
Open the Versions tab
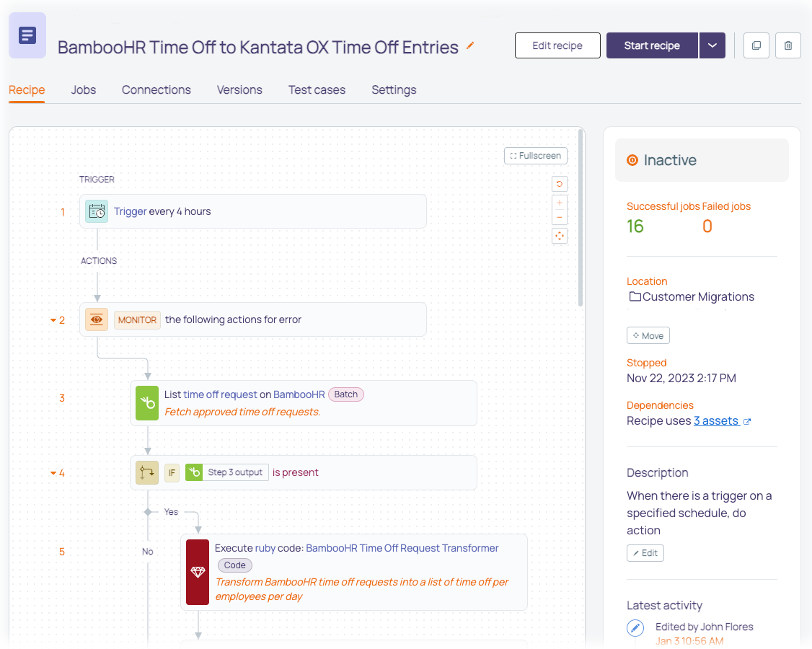(239, 89)
